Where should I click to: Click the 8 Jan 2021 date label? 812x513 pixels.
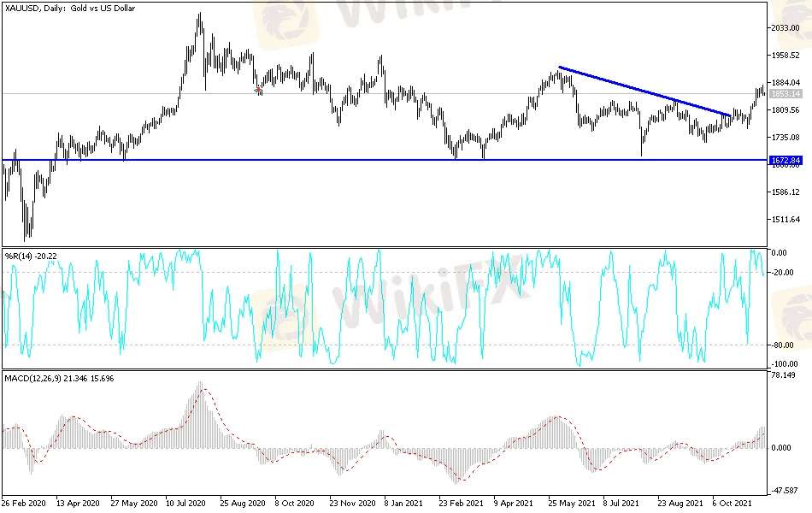click(403, 503)
